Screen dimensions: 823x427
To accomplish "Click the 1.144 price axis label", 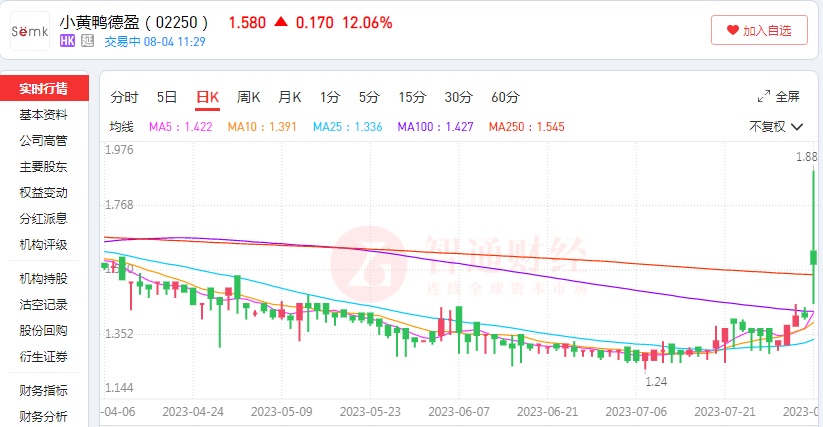I will [119, 388].
